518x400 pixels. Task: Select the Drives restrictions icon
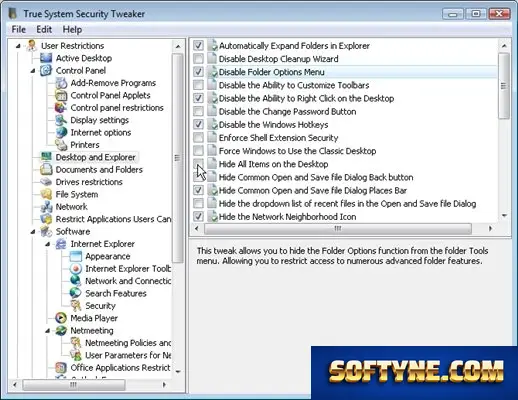pyautogui.click(x=46, y=182)
